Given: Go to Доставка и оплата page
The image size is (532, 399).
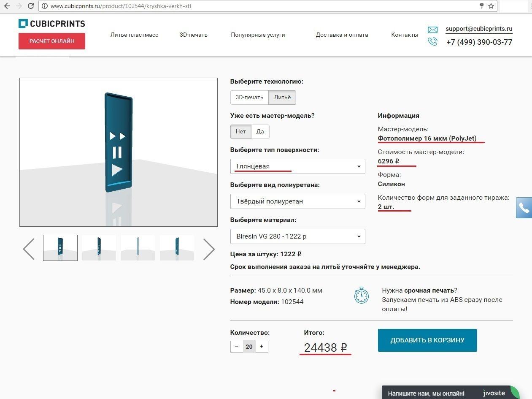Looking at the screenshot, I should (x=342, y=35).
